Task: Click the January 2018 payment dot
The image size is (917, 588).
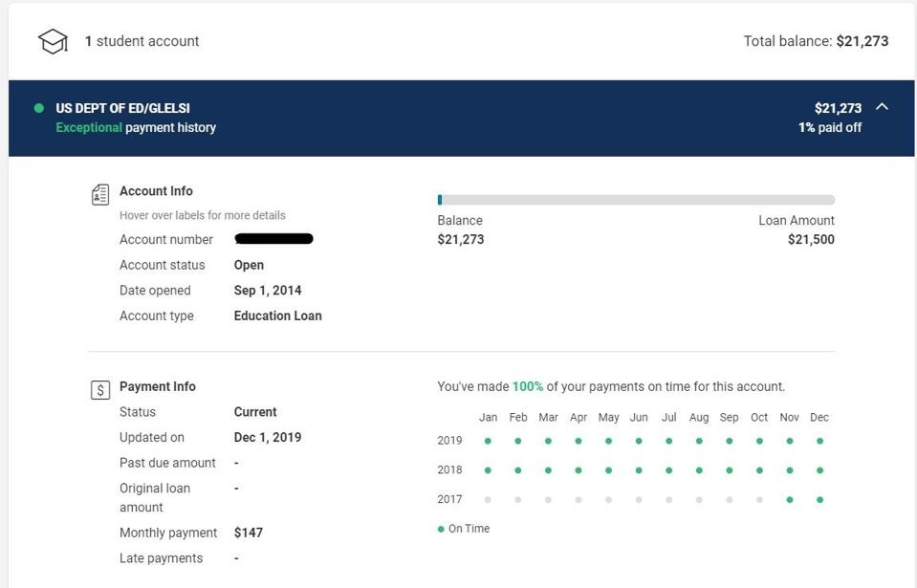Action: point(488,470)
